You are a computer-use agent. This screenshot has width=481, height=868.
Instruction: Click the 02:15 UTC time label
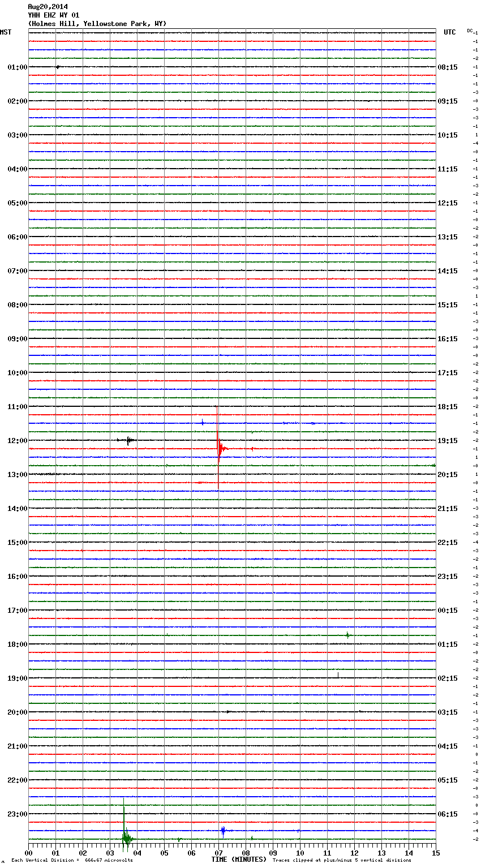[x=448, y=678]
